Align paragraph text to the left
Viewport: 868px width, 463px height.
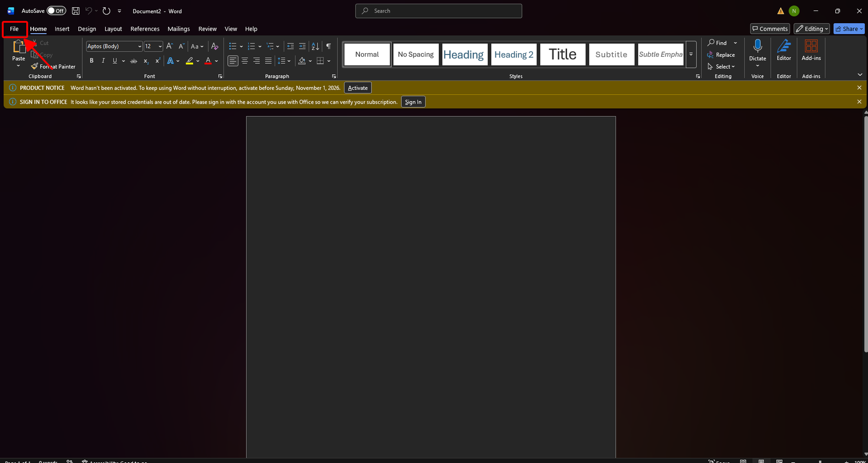tap(233, 61)
